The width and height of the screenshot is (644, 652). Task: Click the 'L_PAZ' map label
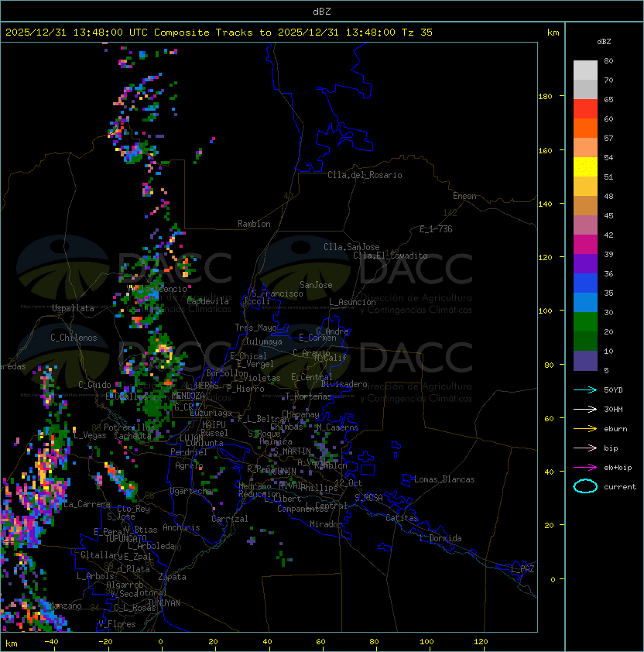coord(522,569)
